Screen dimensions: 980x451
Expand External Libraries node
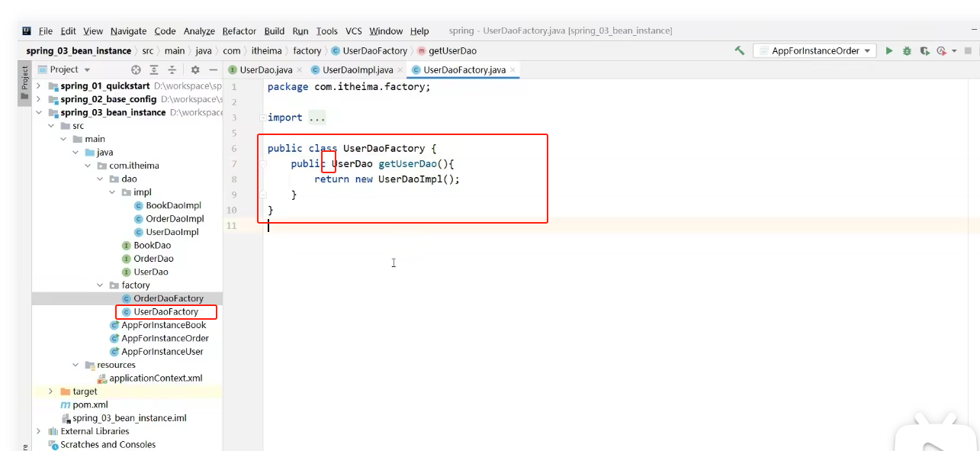[x=39, y=431]
